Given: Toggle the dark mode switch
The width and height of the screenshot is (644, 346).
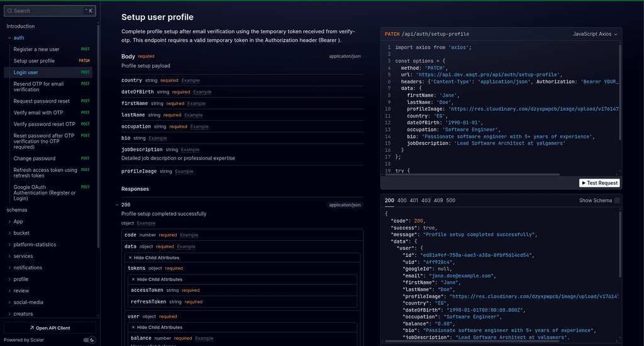Looking at the screenshot, I should point(89,340).
